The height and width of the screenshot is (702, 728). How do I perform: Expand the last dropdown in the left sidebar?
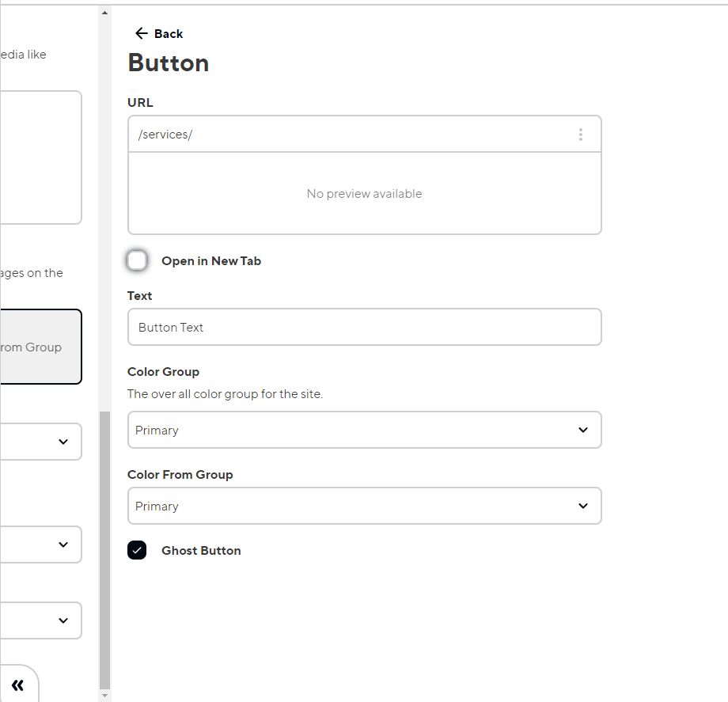point(63,620)
